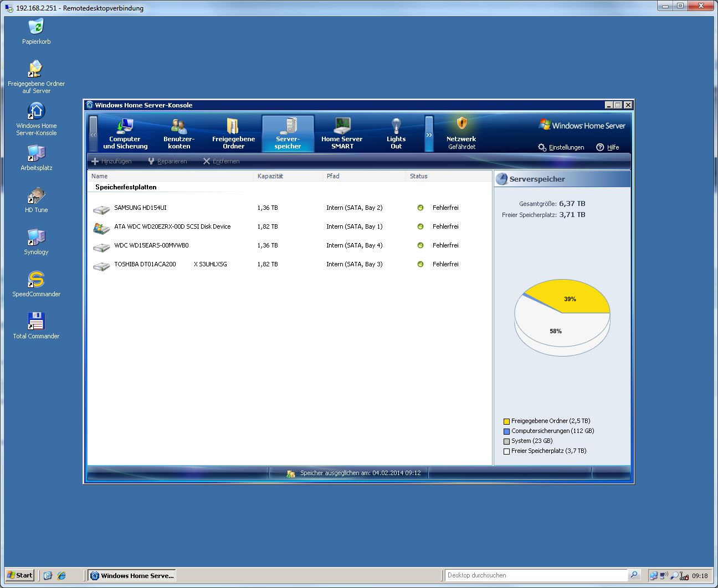Click green status icon in Bay 4 row
Image resolution: width=718 pixels, height=588 pixels.
pyautogui.click(x=420, y=245)
